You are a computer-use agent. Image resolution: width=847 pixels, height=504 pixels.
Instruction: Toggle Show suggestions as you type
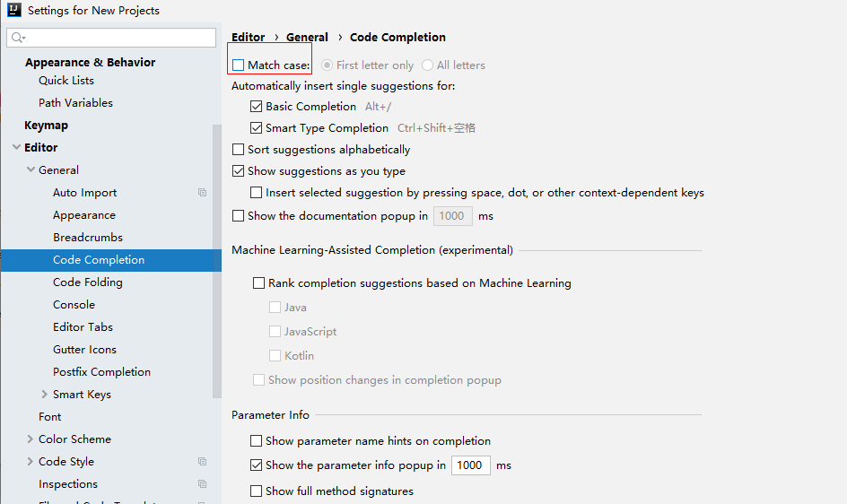239,171
